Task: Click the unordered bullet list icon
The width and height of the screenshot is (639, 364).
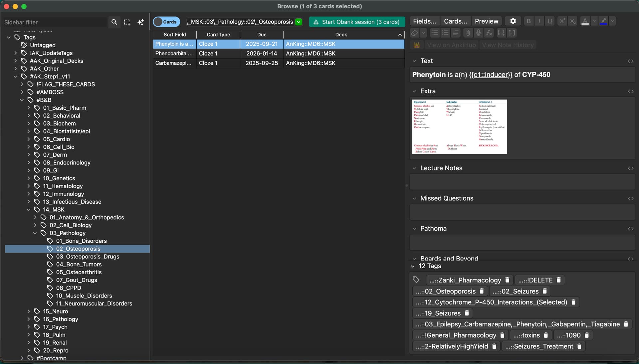Action: pyautogui.click(x=435, y=33)
